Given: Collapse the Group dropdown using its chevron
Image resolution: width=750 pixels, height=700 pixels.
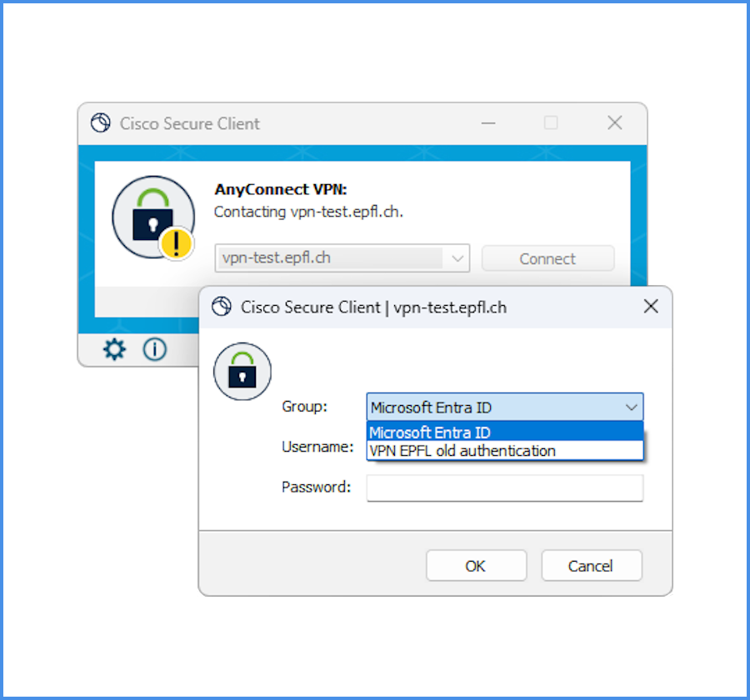Looking at the screenshot, I should pos(632,407).
